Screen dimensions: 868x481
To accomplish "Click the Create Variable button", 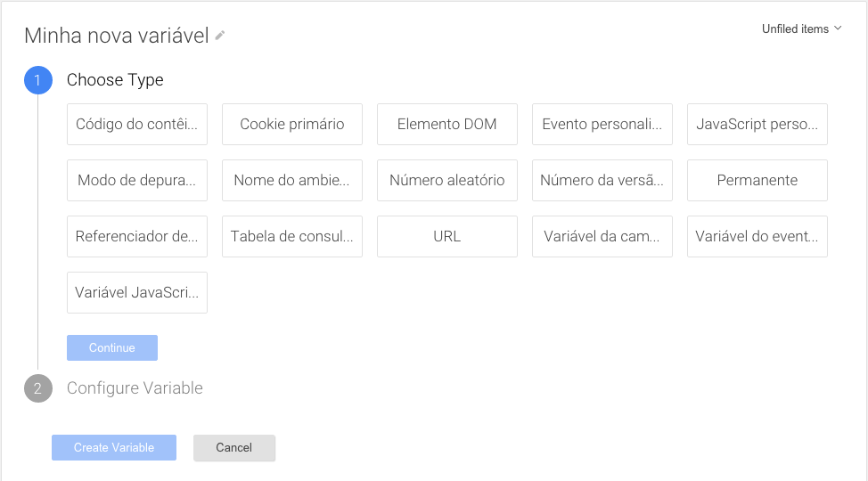I will [x=114, y=448].
